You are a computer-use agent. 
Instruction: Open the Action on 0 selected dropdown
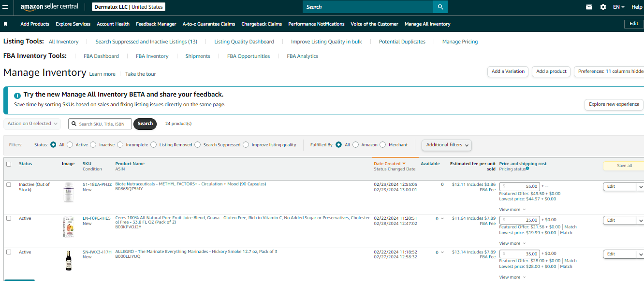point(32,124)
